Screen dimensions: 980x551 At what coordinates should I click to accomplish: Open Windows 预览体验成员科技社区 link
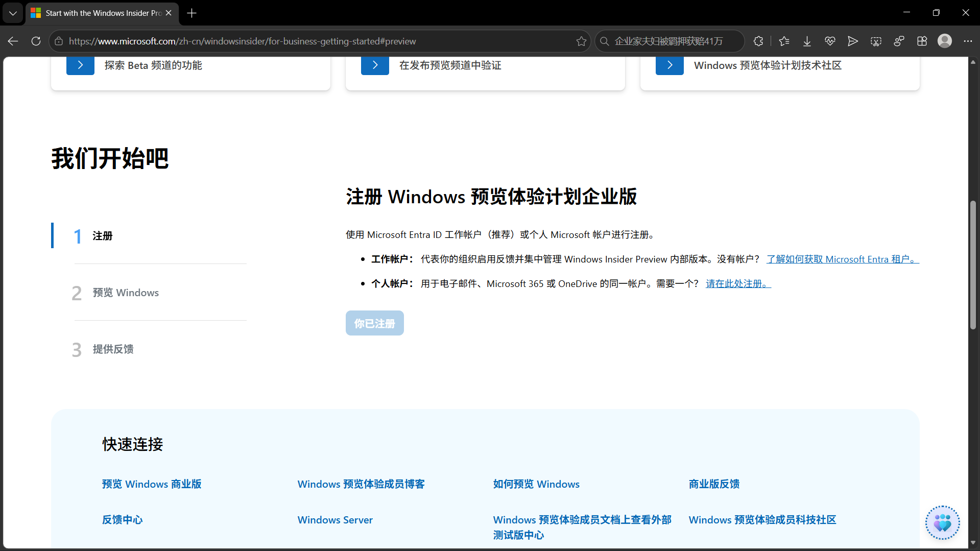point(762,520)
